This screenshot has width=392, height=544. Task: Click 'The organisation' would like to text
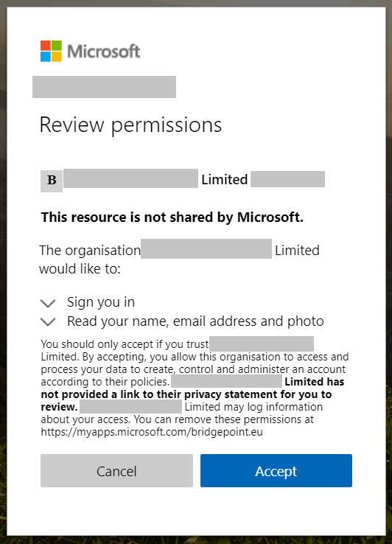point(179,259)
